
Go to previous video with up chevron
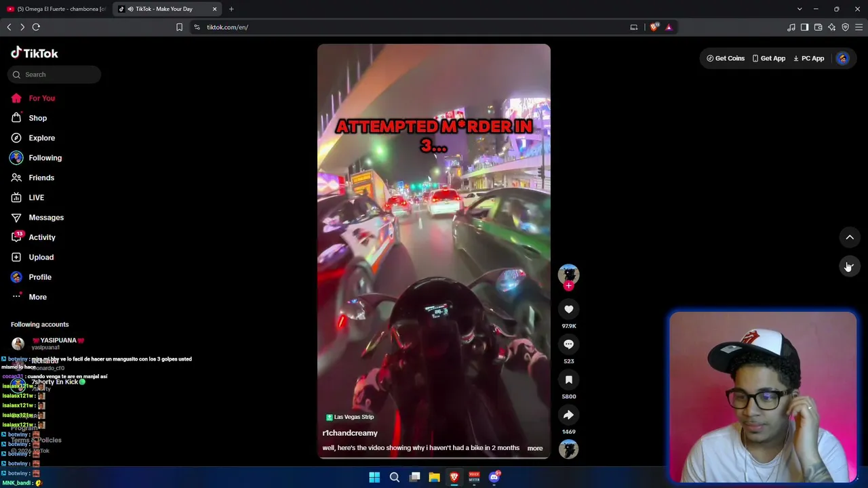pos(850,237)
